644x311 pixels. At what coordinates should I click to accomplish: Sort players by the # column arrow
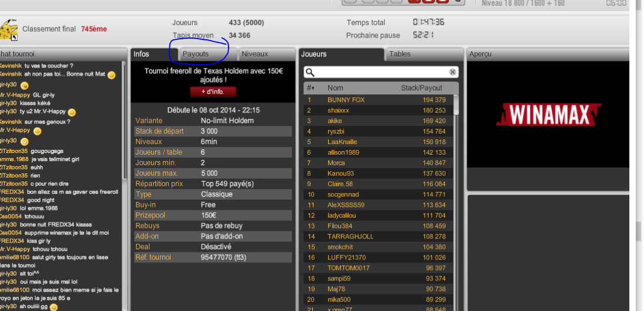(x=311, y=88)
